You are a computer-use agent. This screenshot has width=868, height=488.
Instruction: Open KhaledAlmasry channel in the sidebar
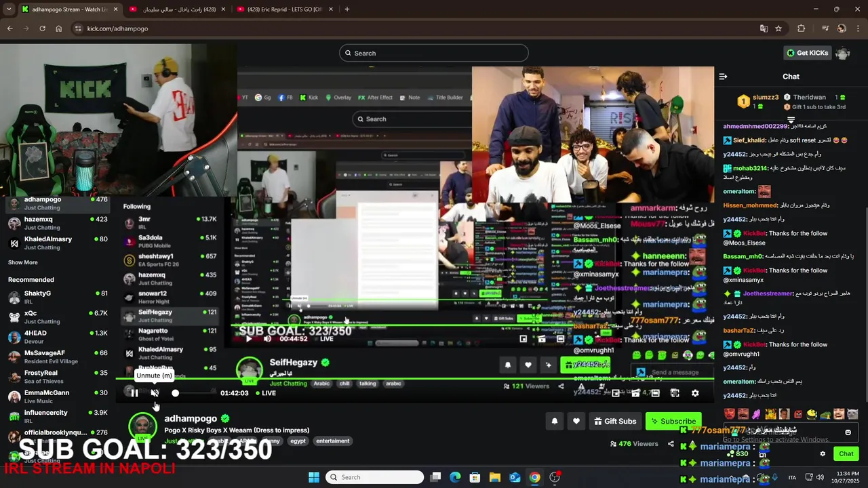(57, 243)
